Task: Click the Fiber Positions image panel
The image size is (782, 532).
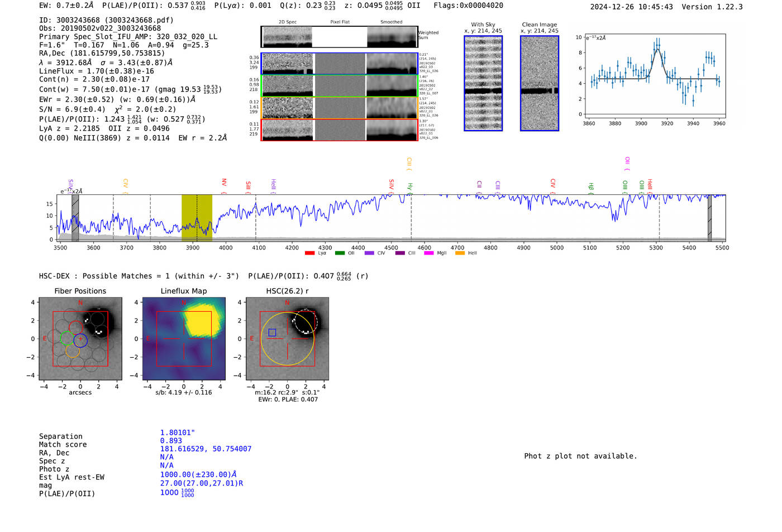Action: (80, 338)
